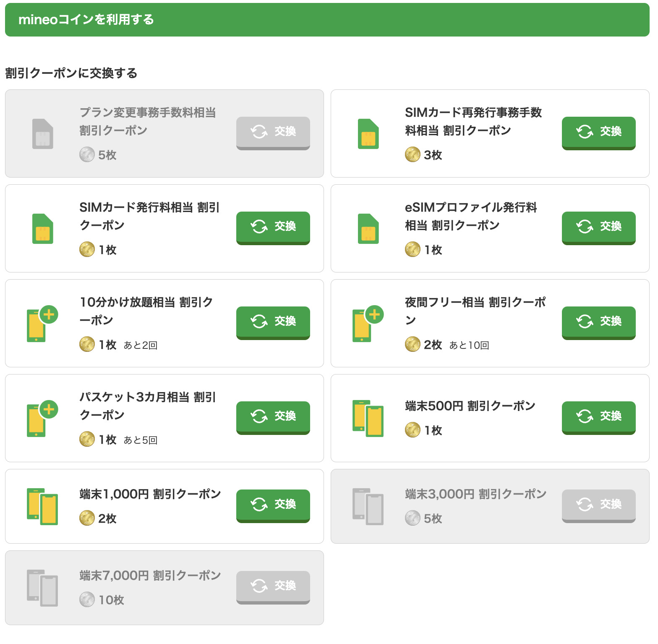Viewport: 658px width, 644px height.
Task: Click the gray SIM icon for プラン変更 coupon
Action: tap(42, 134)
